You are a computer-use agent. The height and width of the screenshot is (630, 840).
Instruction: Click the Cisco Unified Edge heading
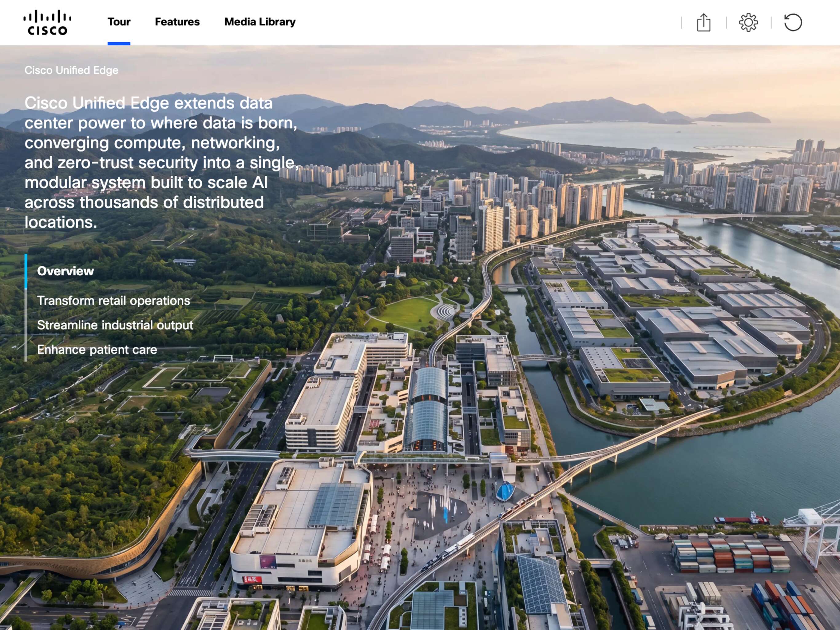[x=71, y=70]
